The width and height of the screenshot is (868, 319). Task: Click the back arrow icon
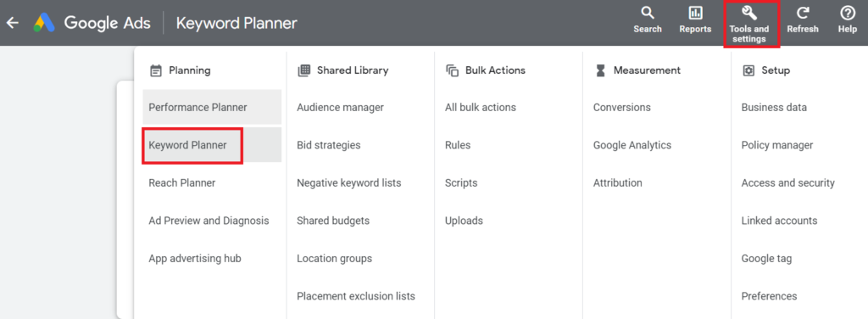pos(12,23)
